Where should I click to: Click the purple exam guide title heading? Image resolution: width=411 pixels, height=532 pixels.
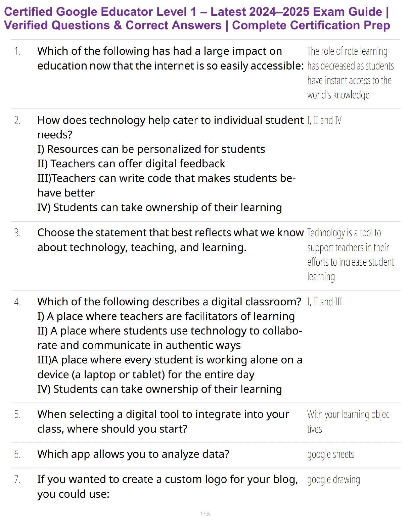point(197,18)
